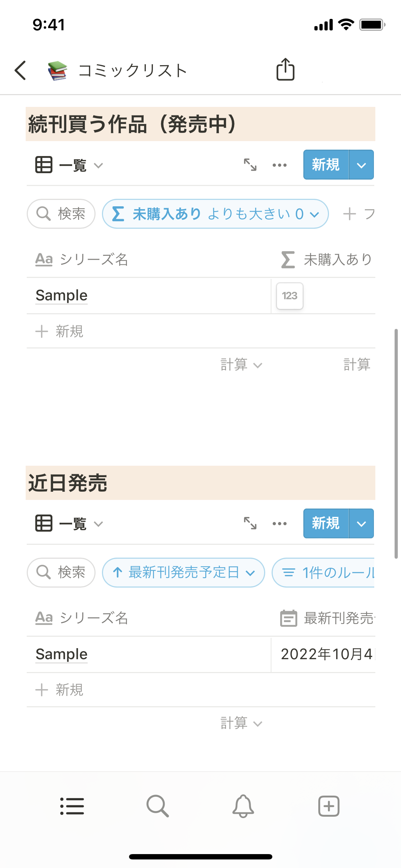
Task: Open the Sample page in 近日発売 table
Action: click(x=62, y=654)
